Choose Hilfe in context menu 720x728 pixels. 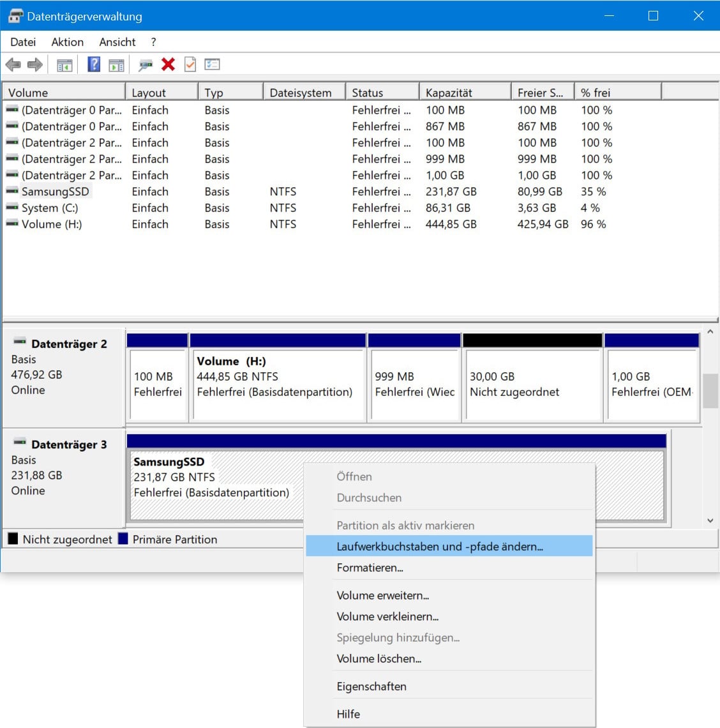[x=449, y=713]
